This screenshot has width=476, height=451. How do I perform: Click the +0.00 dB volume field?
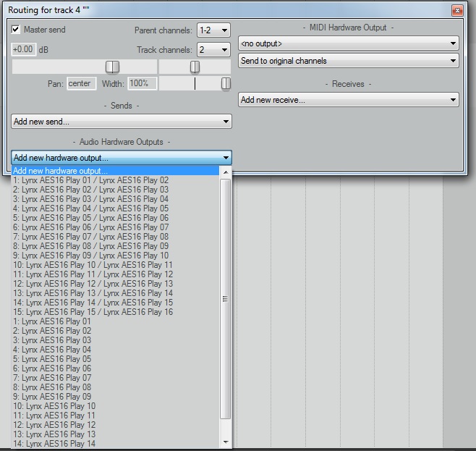24,49
